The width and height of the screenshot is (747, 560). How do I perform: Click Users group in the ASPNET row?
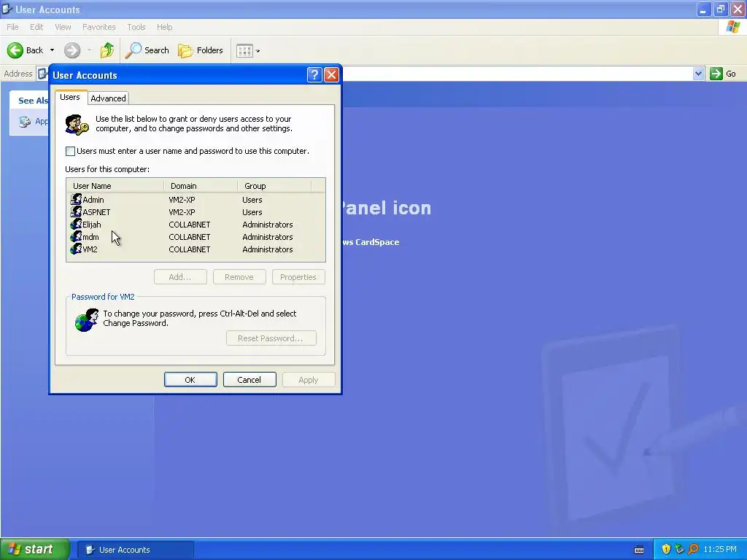pyautogui.click(x=252, y=212)
